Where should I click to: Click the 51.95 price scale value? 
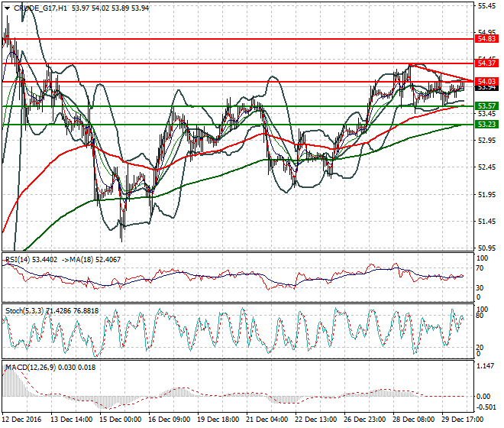point(486,194)
